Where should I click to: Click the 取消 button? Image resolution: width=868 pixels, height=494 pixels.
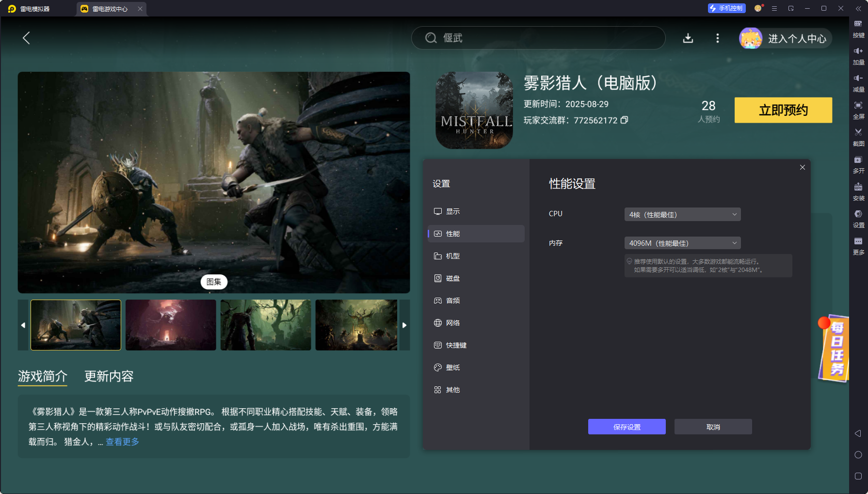pos(713,427)
